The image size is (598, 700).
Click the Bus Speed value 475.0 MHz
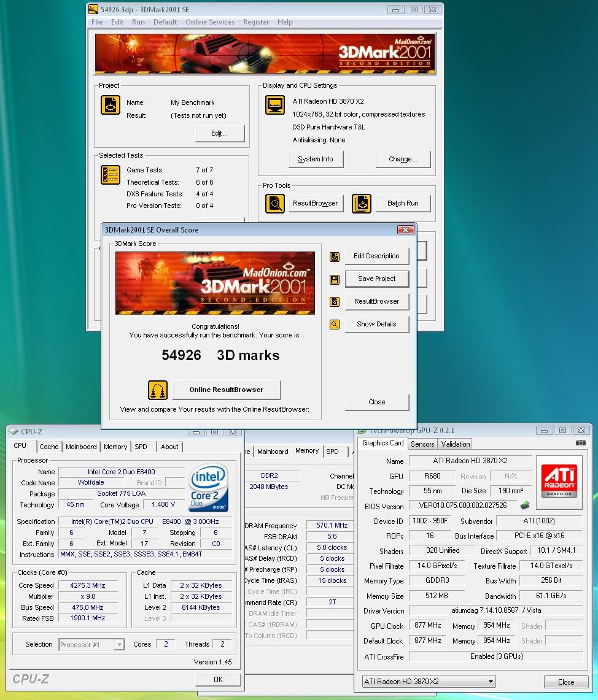click(x=88, y=607)
